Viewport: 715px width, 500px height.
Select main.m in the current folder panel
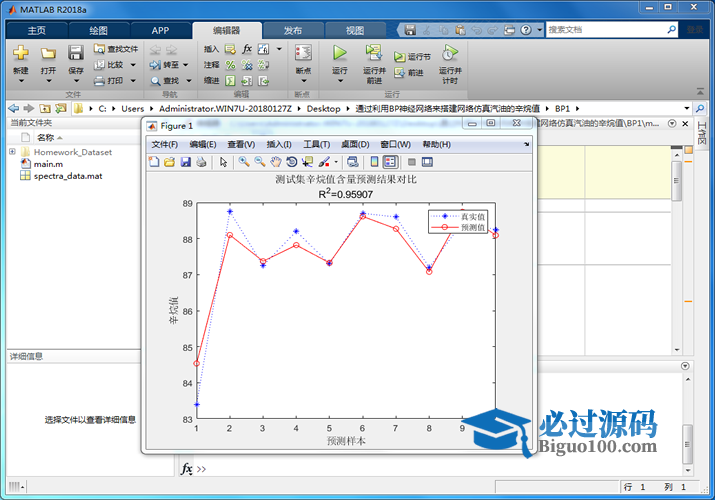coord(47,164)
